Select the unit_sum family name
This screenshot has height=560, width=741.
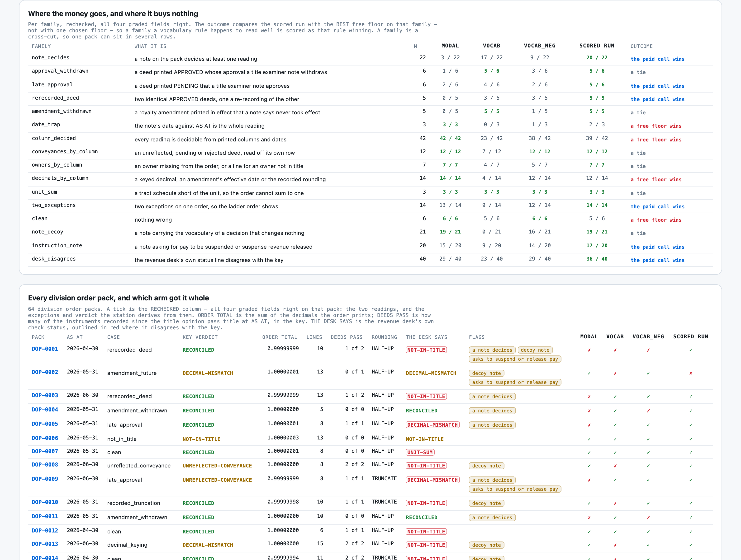[x=44, y=192]
